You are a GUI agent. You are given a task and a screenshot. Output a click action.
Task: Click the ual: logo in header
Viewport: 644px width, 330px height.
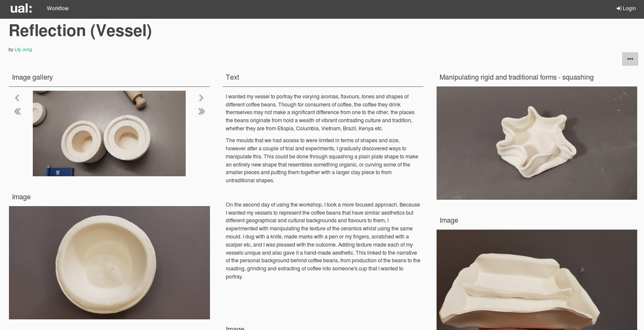[21, 8]
